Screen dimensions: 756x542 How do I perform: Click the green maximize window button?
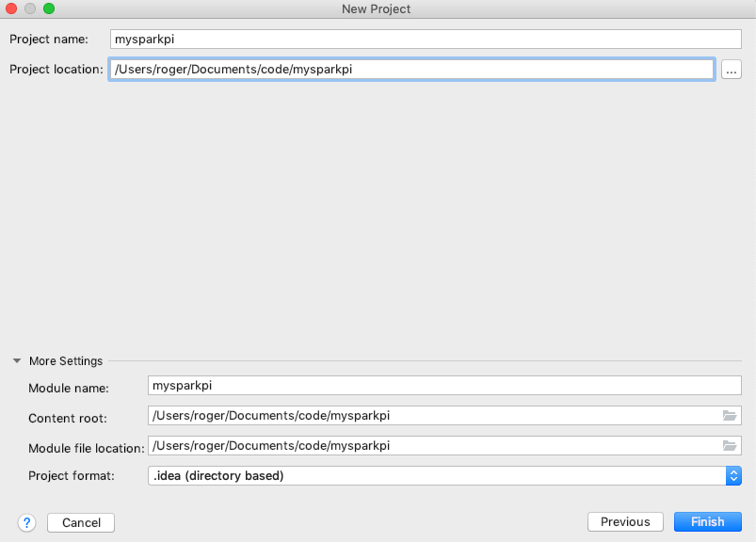49,8
